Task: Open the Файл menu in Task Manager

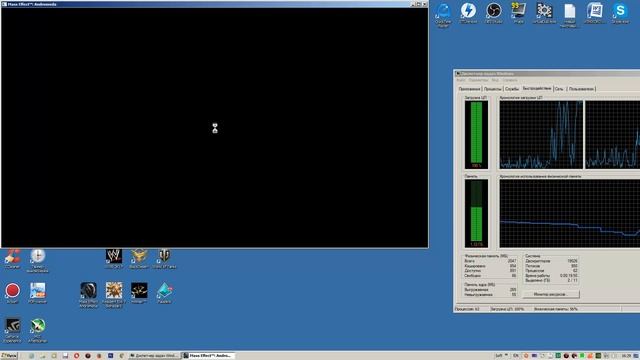Action: point(461,80)
